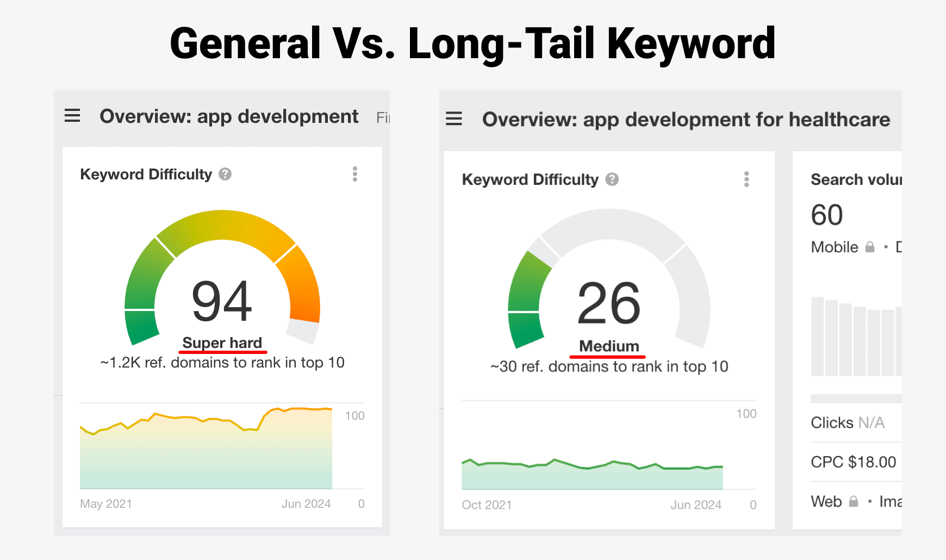Click the General Vs. Long-Tail Keyword heading
946x560 pixels.
coord(472,43)
